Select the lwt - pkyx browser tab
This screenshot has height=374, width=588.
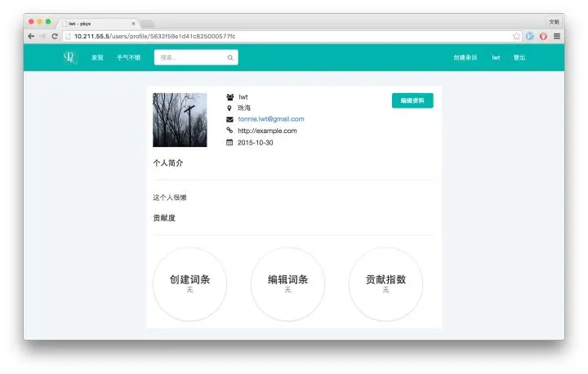(97, 24)
